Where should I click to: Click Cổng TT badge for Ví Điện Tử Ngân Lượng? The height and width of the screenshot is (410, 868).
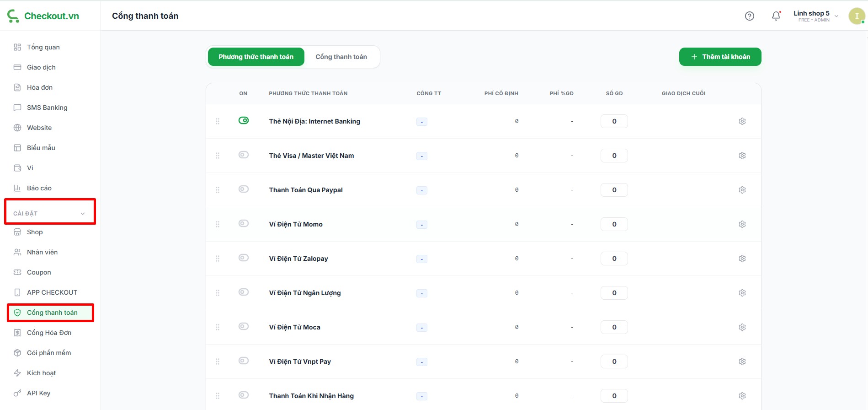[421, 293]
